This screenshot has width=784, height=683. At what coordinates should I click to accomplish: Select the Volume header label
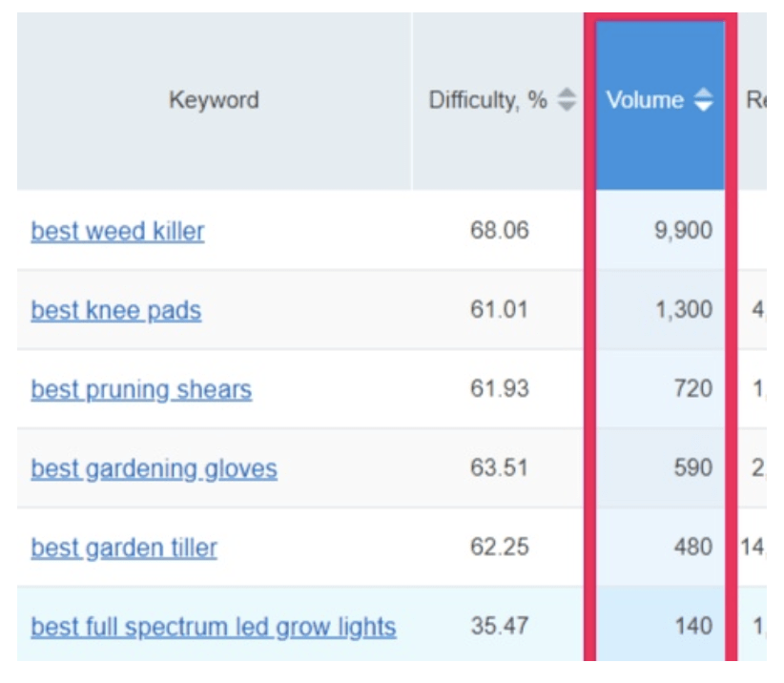coord(645,100)
